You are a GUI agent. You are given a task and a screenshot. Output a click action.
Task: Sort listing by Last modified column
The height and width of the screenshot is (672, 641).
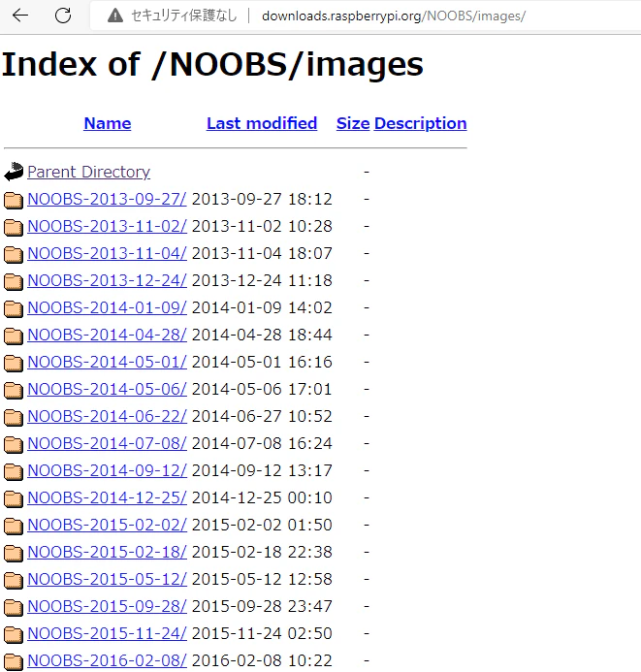click(x=262, y=123)
